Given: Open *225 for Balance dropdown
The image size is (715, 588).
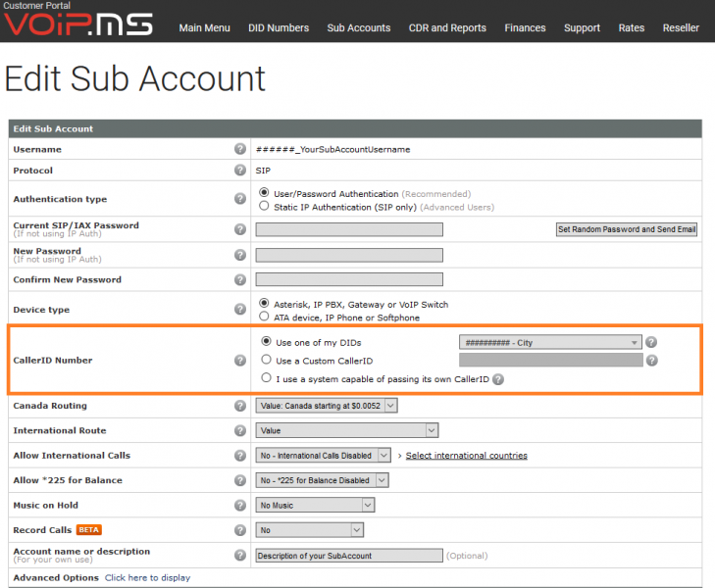Looking at the screenshot, I should [323, 480].
